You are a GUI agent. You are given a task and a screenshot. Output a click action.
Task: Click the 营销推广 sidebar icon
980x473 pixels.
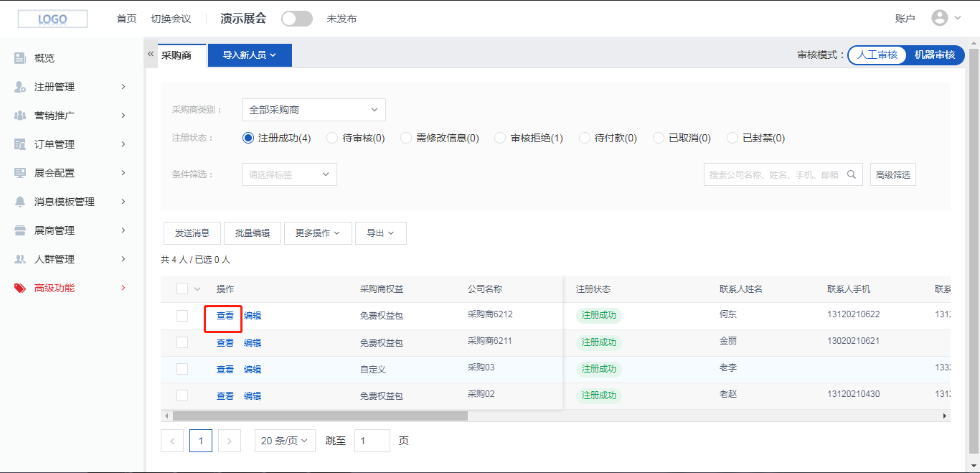click(20, 116)
